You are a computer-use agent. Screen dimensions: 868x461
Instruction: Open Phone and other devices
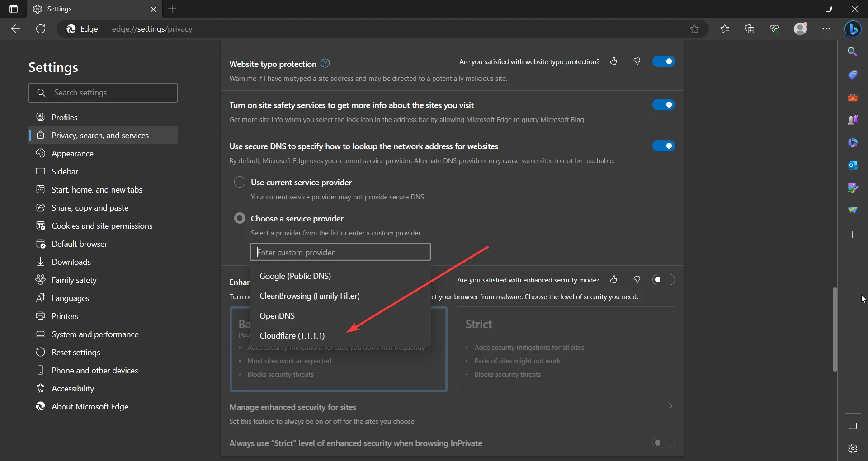pos(103,370)
